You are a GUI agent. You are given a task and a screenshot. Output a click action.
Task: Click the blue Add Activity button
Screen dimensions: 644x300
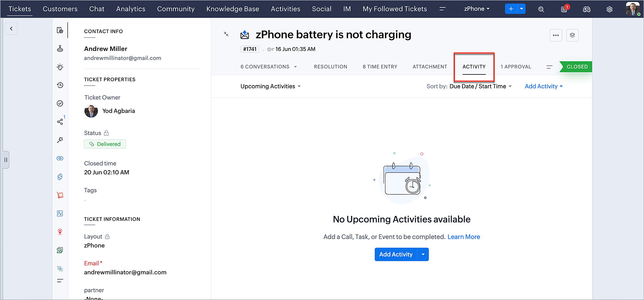396,255
